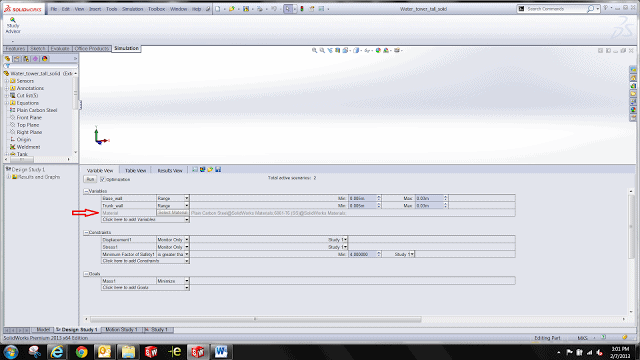
Task: Open Internet Explorer from the taskbar
Action: pos(57,351)
